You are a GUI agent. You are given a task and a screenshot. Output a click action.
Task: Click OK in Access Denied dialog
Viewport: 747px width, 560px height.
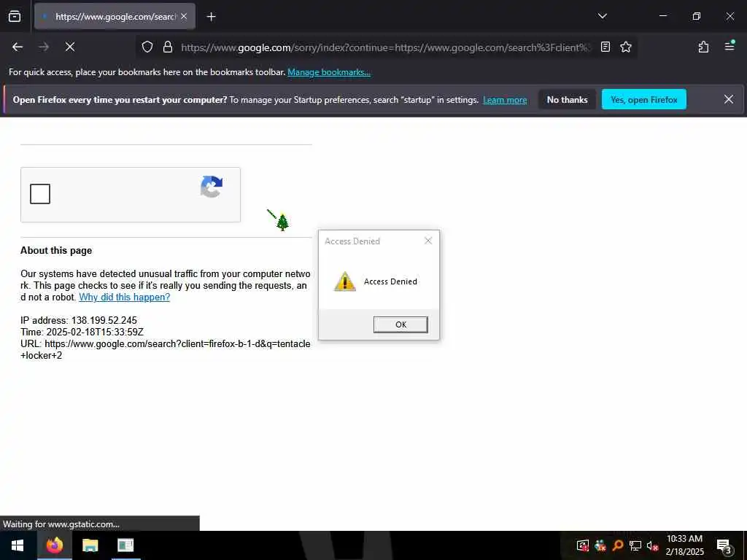[x=400, y=324]
